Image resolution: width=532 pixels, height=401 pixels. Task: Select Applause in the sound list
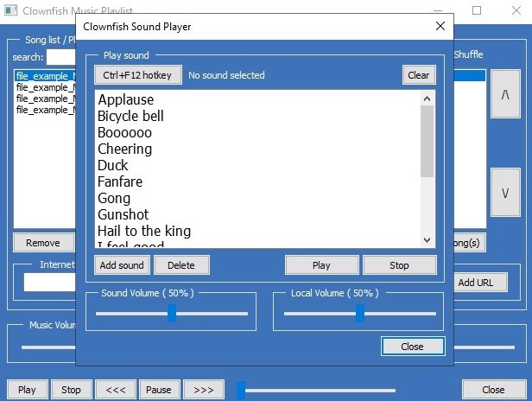pyautogui.click(x=259, y=100)
